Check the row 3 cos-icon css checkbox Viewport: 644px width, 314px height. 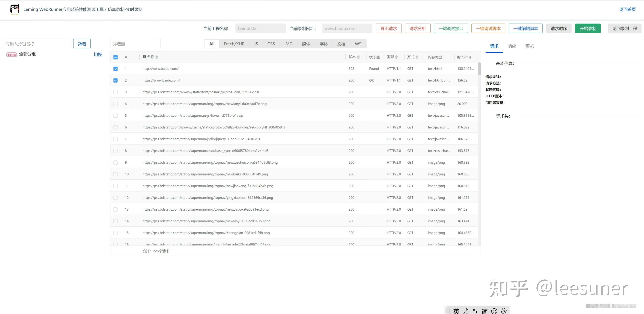tap(116, 92)
